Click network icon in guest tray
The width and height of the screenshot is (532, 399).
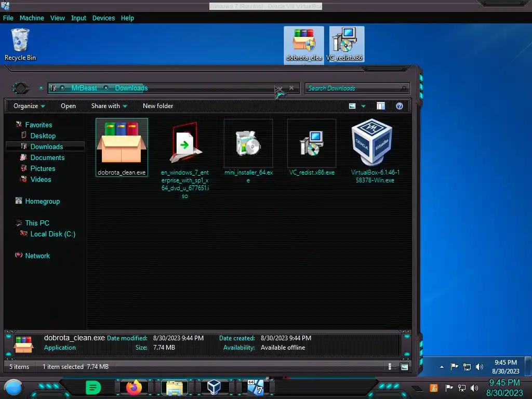pyautogui.click(x=467, y=367)
